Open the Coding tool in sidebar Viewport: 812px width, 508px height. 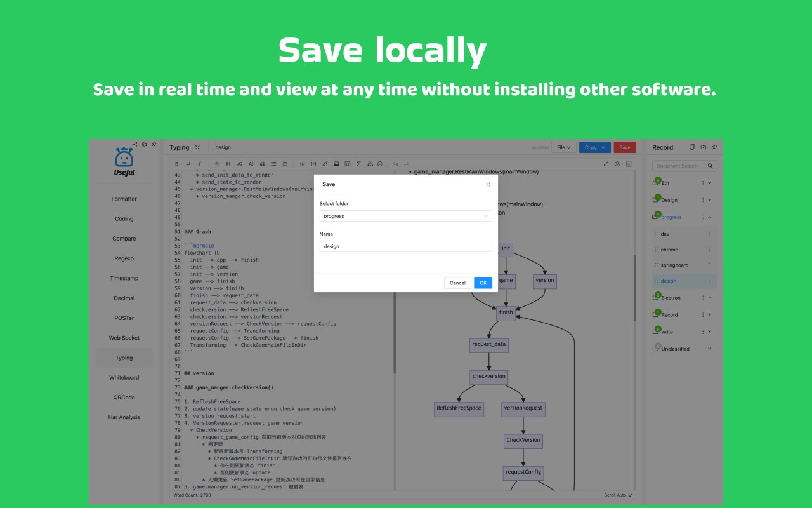pyautogui.click(x=124, y=219)
